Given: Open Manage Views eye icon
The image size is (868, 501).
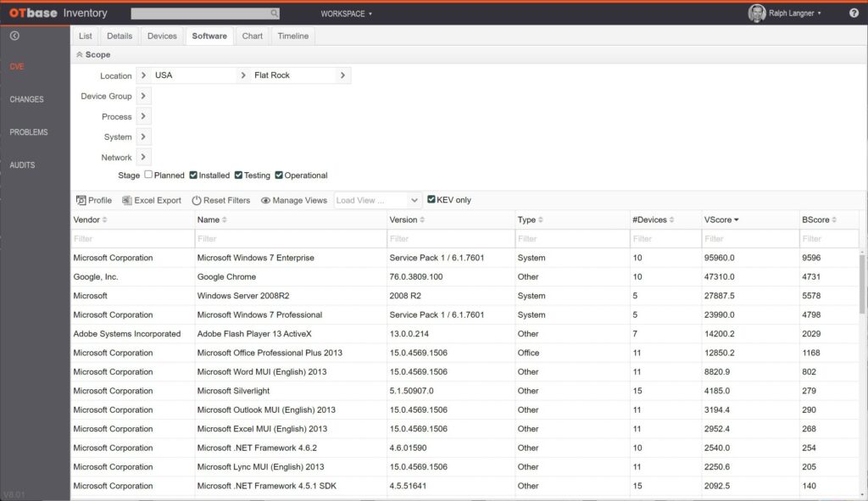Looking at the screenshot, I should coord(265,201).
